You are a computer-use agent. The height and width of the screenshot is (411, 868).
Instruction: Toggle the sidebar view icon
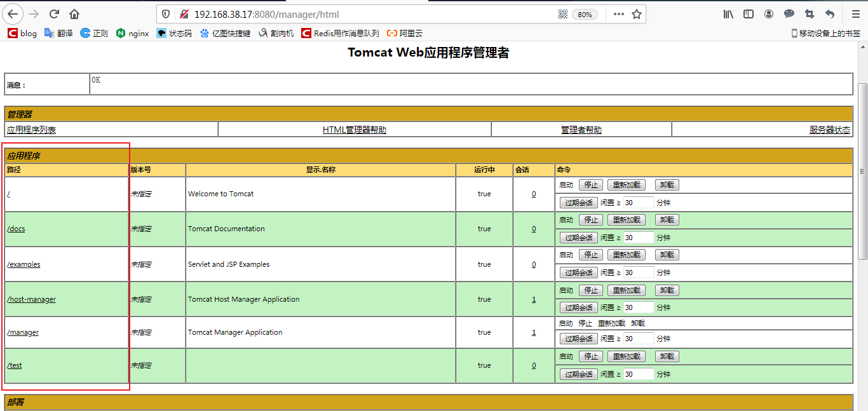click(x=749, y=14)
